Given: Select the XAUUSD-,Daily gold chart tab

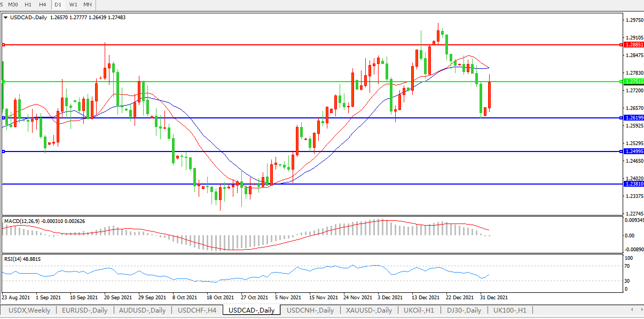Looking at the screenshot, I should coord(368,310).
